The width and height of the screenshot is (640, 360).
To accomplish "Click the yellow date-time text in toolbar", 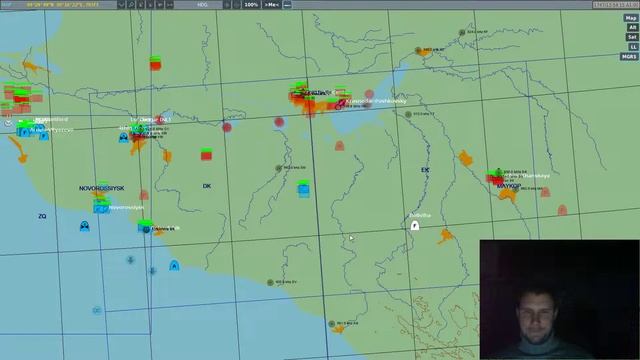I will pyautogui.click(x=62, y=5).
